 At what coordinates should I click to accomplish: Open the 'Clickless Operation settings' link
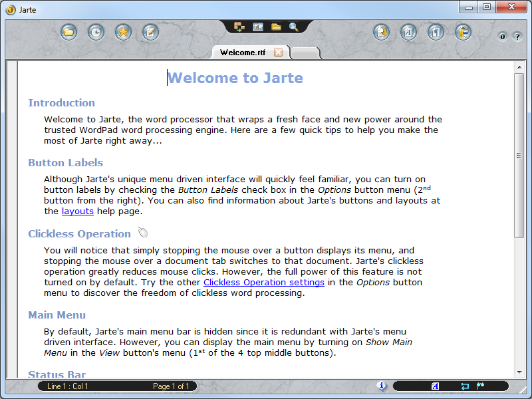coord(263,283)
